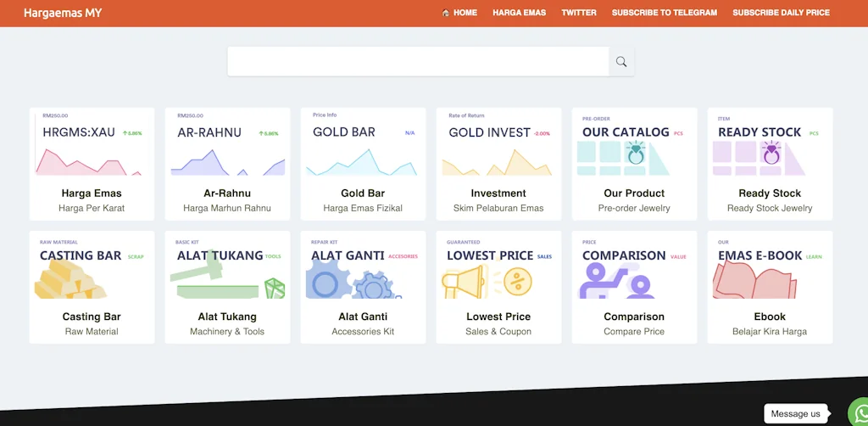Click the gears illustration in Alat Ganti card
Image resolution: width=868 pixels, height=426 pixels.
pyautogui.click(x=353, y=280)
